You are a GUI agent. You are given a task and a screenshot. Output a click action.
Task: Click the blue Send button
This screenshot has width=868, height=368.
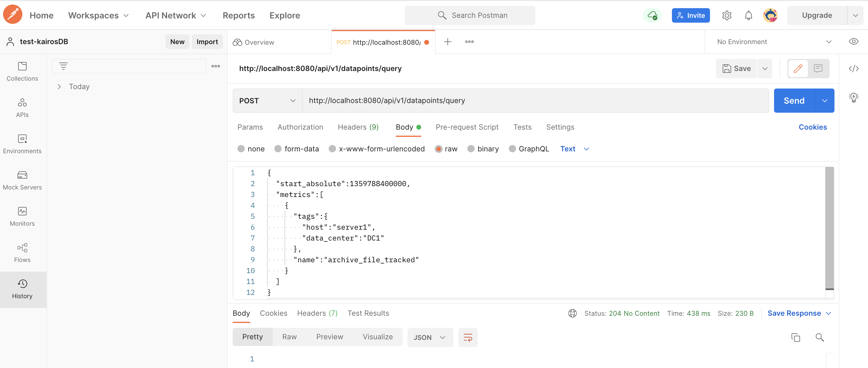(x=794, y=101)
